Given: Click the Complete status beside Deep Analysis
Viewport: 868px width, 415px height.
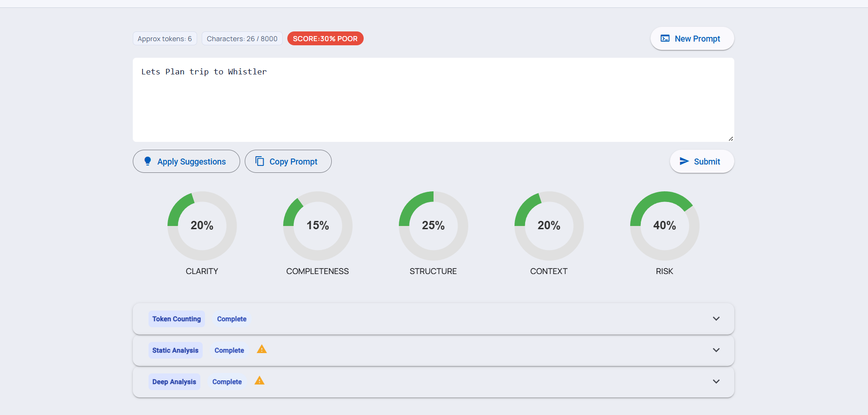Looking at the screenshot, I should 227,382.
